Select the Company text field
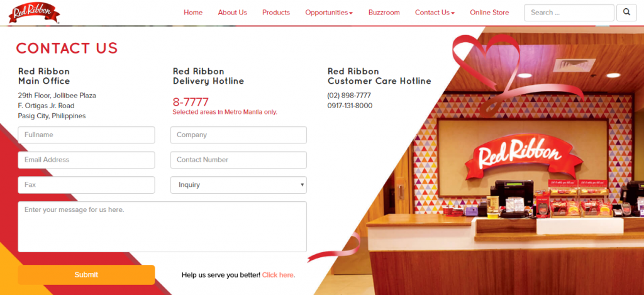The image size is (644, 295). click(238, 135)
